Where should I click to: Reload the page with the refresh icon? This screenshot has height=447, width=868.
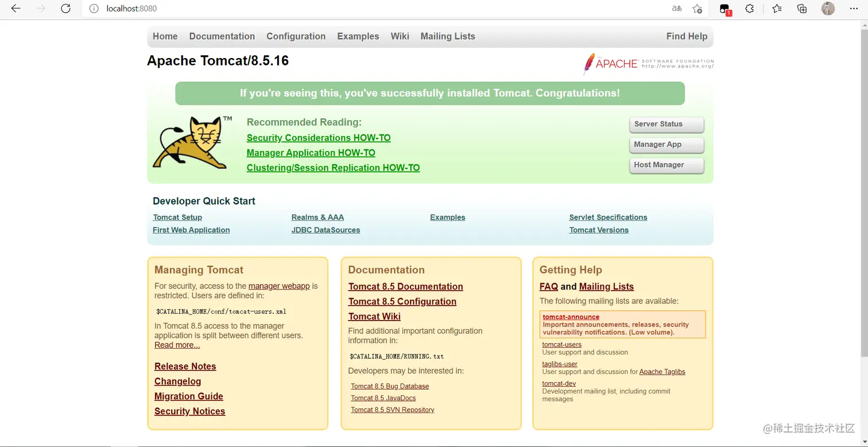(x=66, y=9)
